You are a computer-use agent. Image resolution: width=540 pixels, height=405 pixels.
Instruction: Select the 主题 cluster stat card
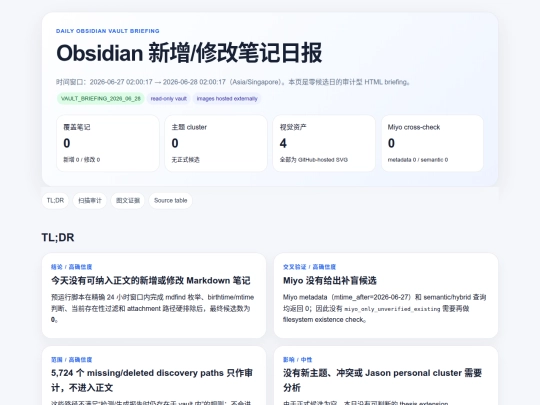tap(216, 143)
